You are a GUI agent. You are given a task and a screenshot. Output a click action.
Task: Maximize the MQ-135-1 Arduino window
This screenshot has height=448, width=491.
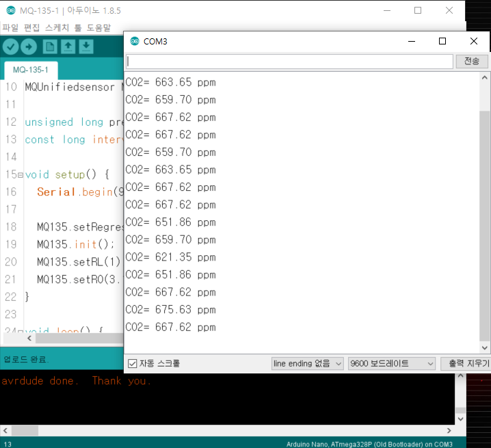(418, 11)
